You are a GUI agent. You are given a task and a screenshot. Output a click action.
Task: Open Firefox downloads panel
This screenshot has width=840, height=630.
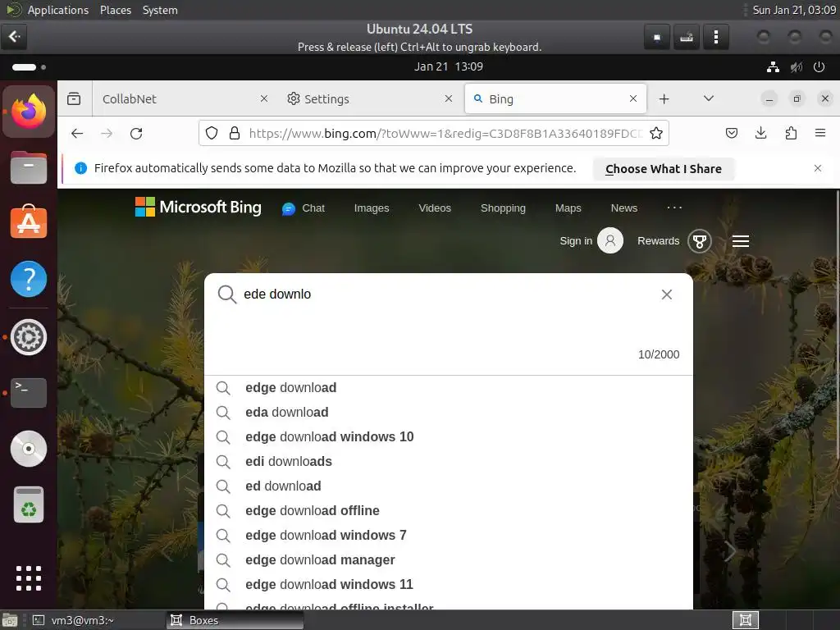(x=760, y=133)
